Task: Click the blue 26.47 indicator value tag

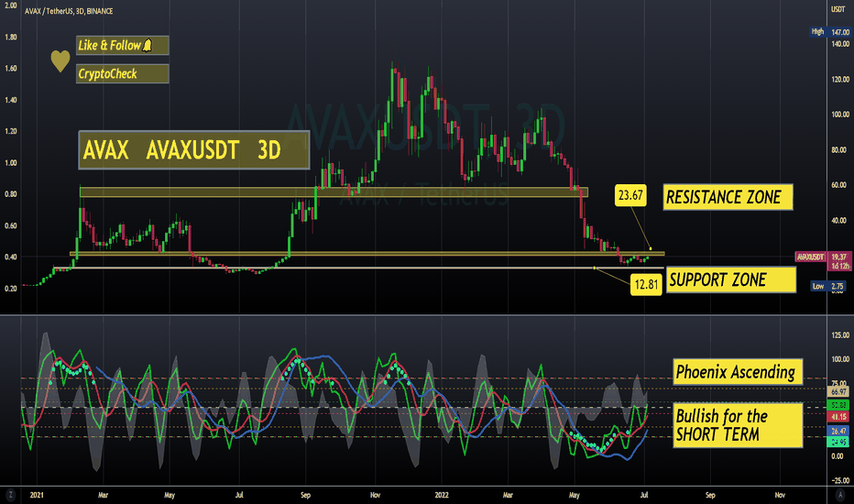Action: tap(838, 431)
